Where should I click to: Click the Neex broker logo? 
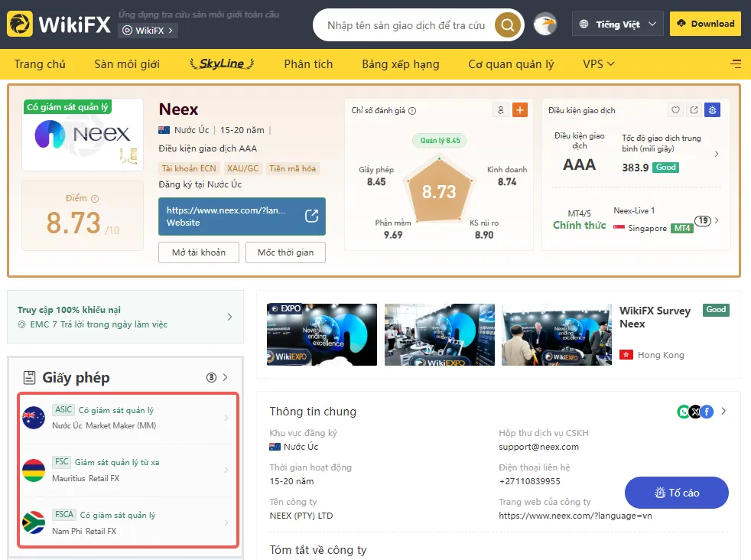(x=83, y=134)
